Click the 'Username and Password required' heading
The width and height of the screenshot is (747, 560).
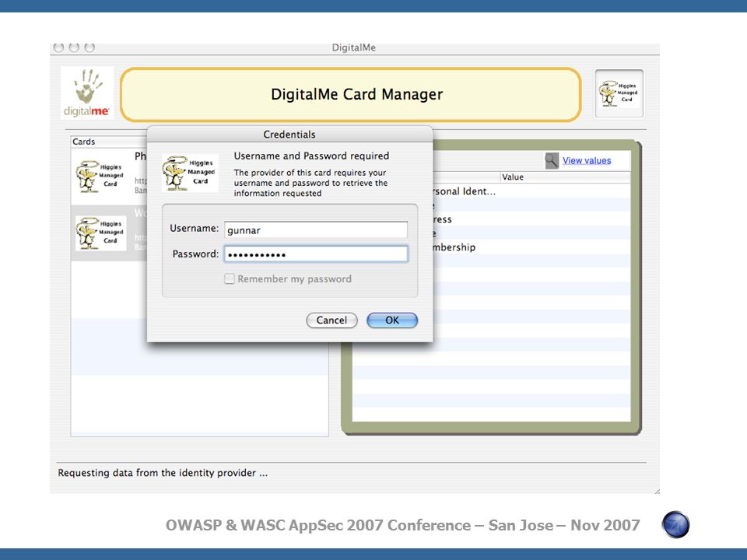click(x=311, y=156)
